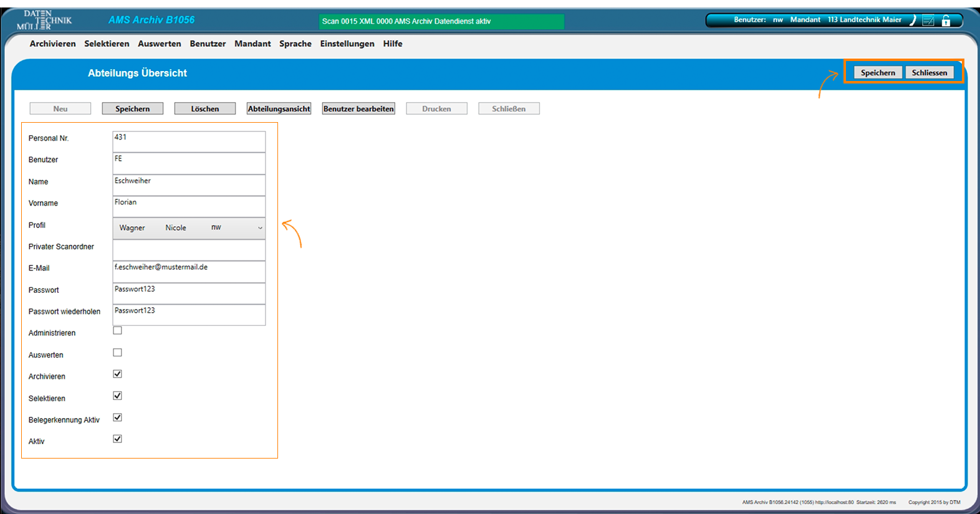Image resolution: width=980 pixels, height=514 pixels.
Task: Open the Sprache menu
Action: point(295,44)
